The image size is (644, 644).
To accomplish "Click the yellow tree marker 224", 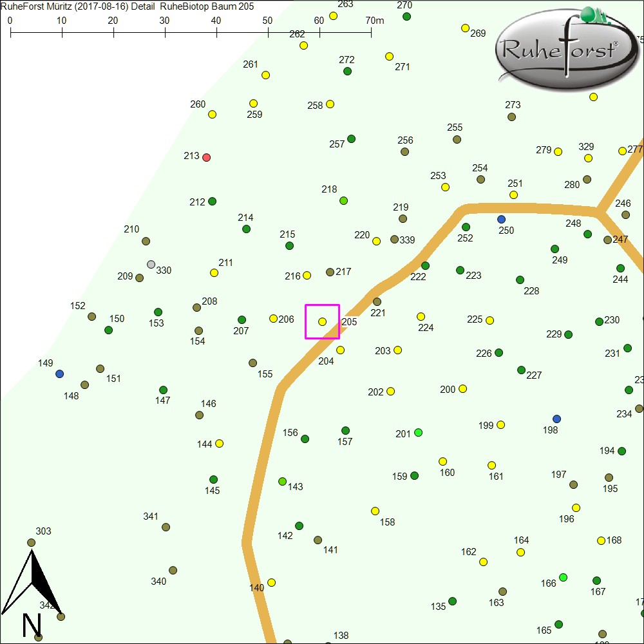I will point(421,316).
